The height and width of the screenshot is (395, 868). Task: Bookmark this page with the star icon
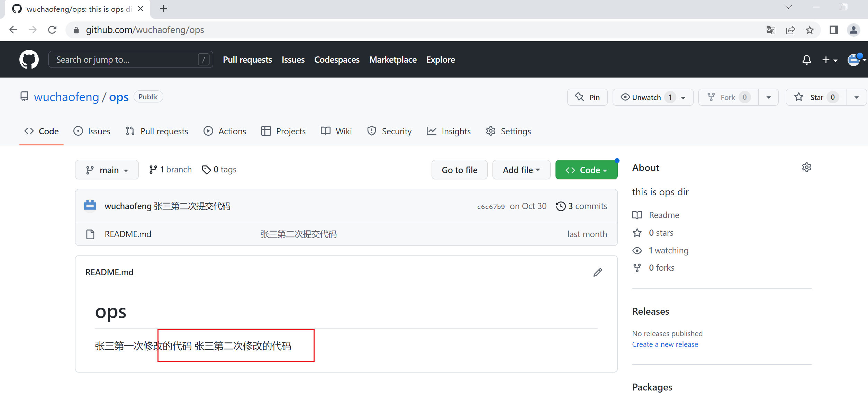(x=810, y=30)
